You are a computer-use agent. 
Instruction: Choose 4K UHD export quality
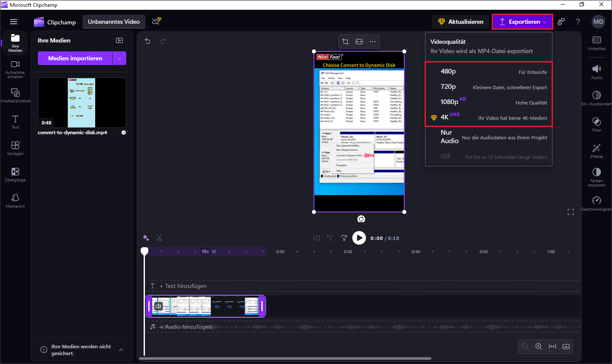[489, 117]
